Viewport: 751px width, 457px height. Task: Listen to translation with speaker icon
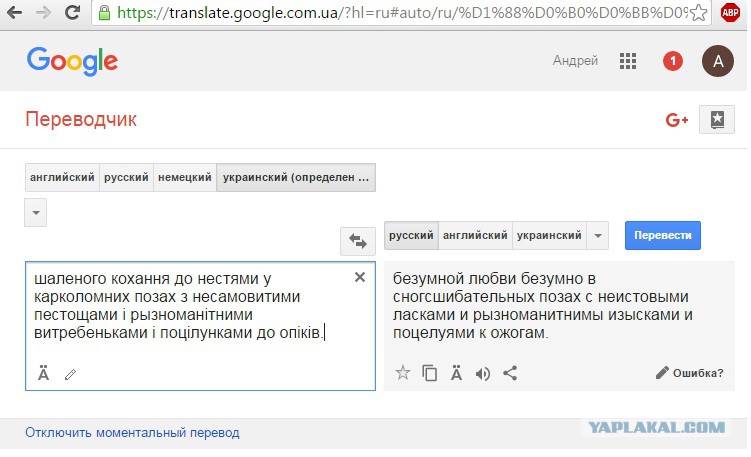click(483, 373)
